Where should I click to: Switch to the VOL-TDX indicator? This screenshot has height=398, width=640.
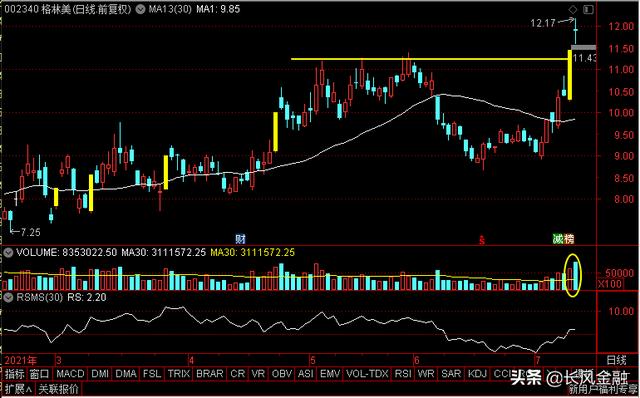point(367,374)
